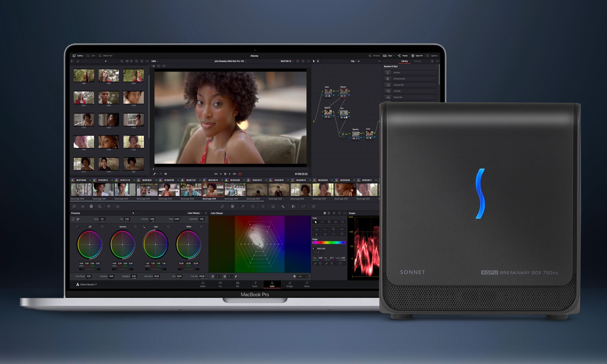Reset the Gamma color wheel
Screen dimensions: 607x364
[135, 227]
